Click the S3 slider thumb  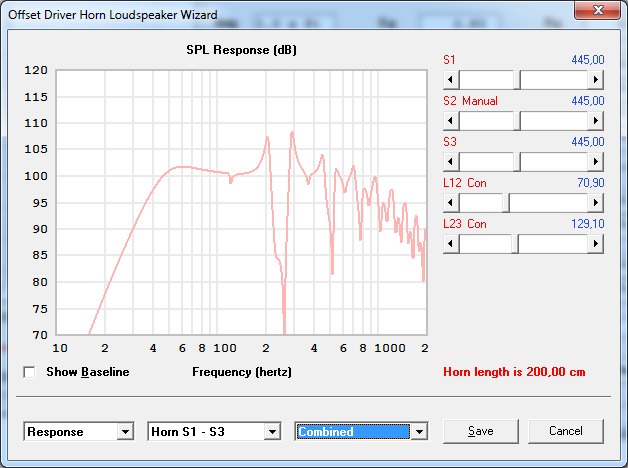point(517,162)
